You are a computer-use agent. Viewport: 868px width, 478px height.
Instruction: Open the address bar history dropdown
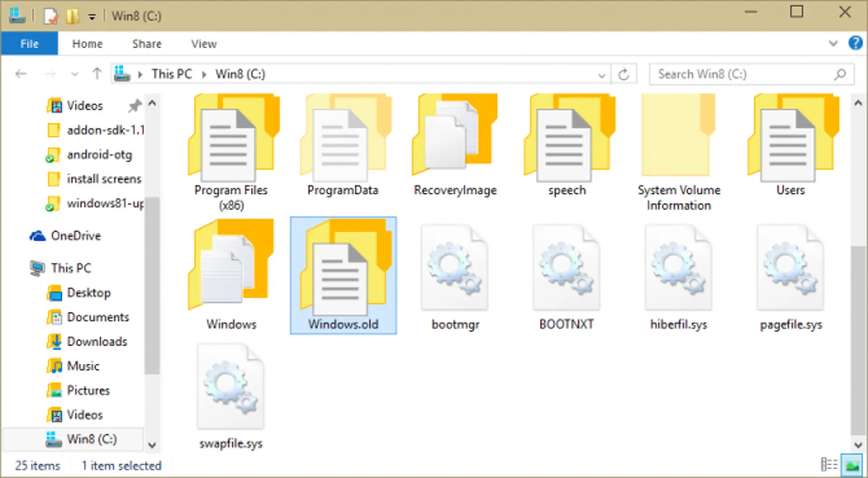[601, 74]
